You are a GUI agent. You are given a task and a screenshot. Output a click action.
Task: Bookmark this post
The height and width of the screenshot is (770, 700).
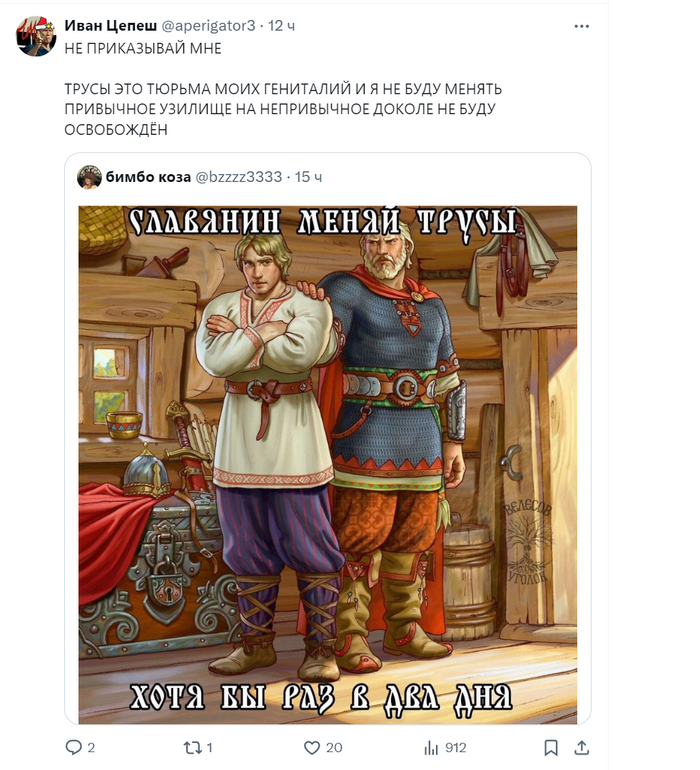pyautogui.click(x=551, y=747)
